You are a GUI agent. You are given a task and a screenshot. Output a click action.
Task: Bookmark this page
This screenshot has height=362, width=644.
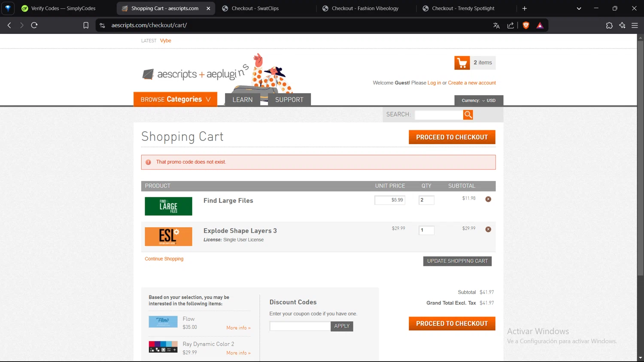86,25
